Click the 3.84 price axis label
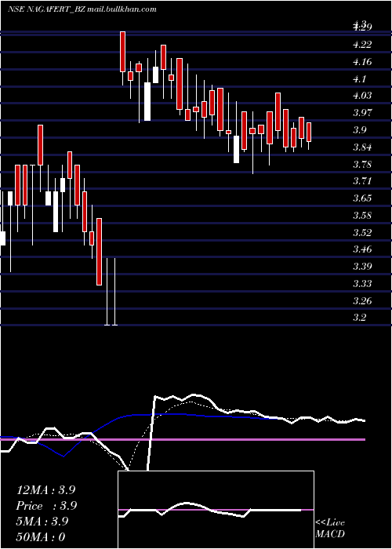 click(362, 147)
